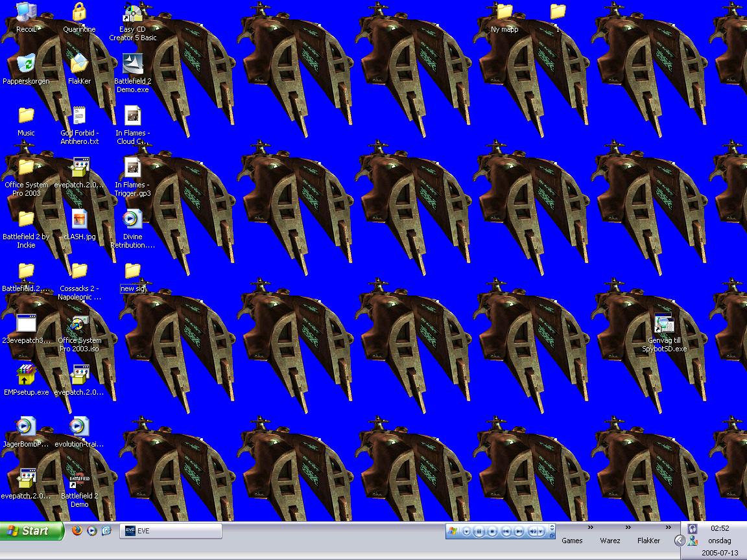Click the Start button

[x=31, y=530]
